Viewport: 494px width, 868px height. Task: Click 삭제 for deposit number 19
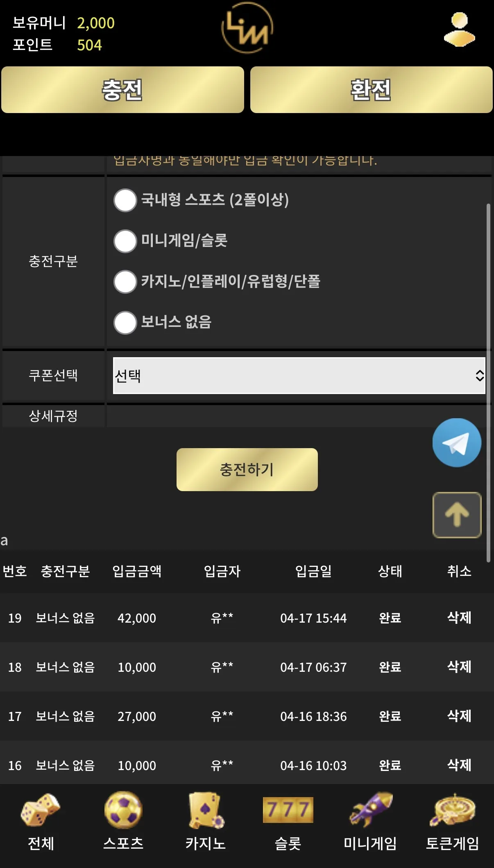[x=459, y=617]
